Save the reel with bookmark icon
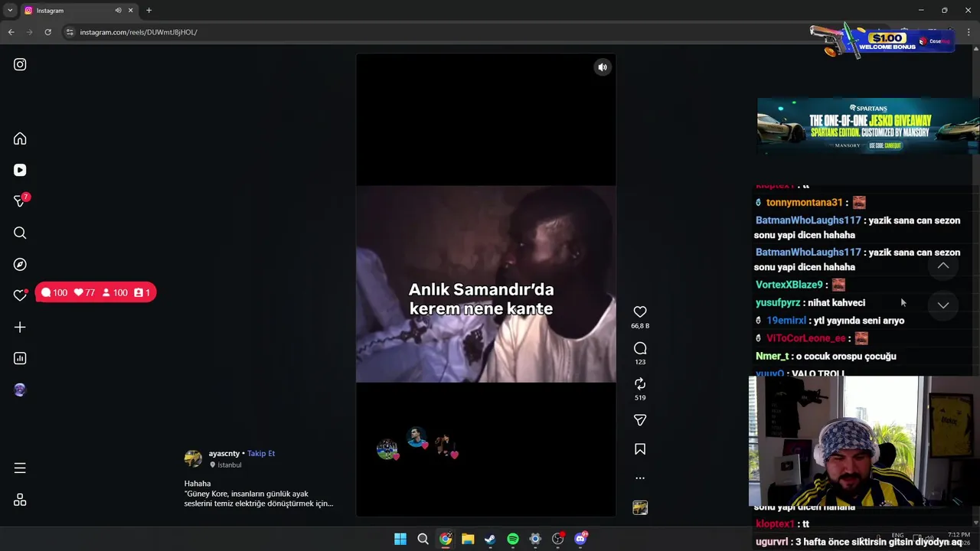The height and width of the screenshot is (551, 980). click(640, 449)
